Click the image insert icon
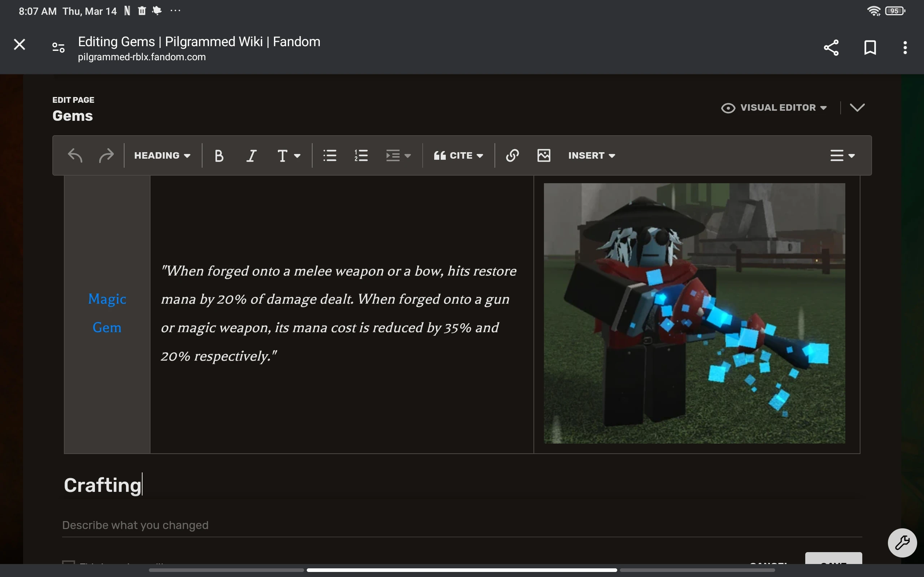 pos(544,156)
